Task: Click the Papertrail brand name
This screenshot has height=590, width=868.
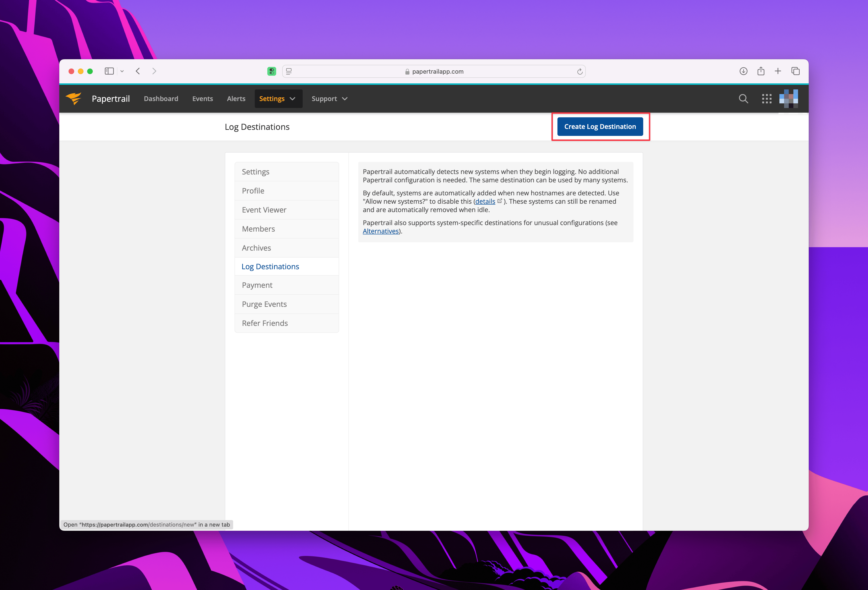Action: coord(111,98)
